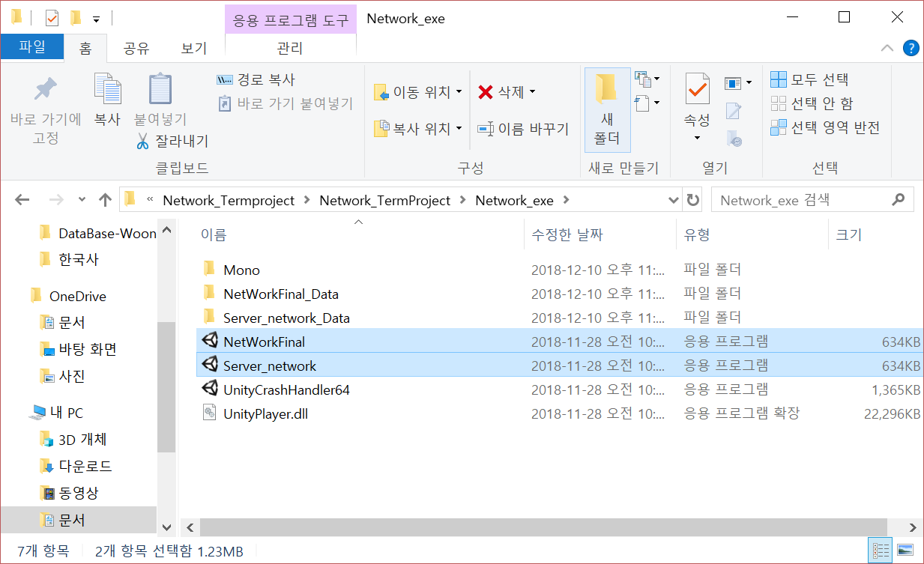Open the New item dropdown icon
This screenshot has height=564, width=924.
click(x=647, y=79)
